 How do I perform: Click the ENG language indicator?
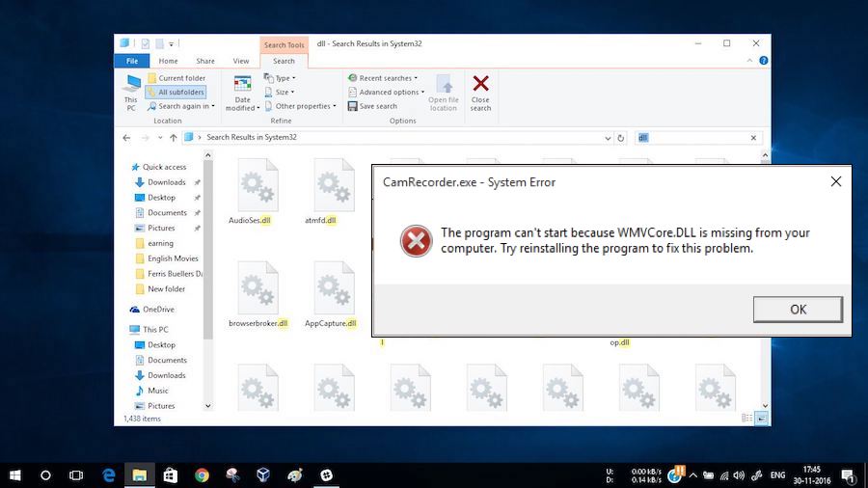click(777, 475)
